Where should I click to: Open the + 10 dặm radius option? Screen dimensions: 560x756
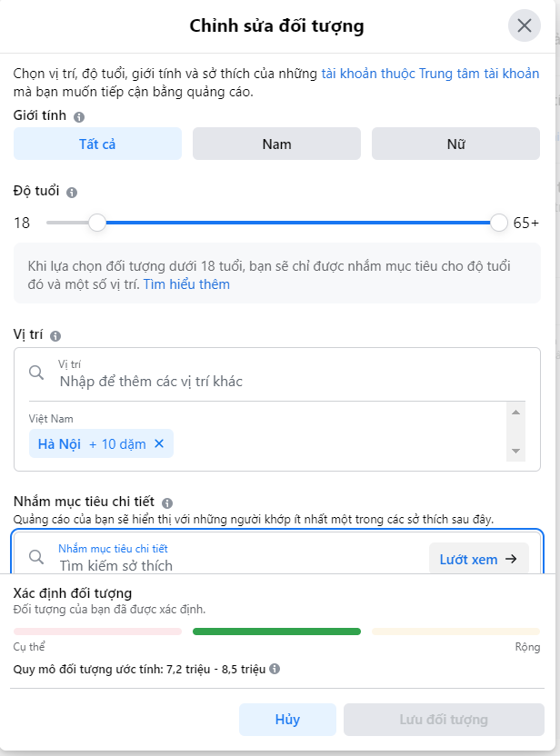pos(117,444)
